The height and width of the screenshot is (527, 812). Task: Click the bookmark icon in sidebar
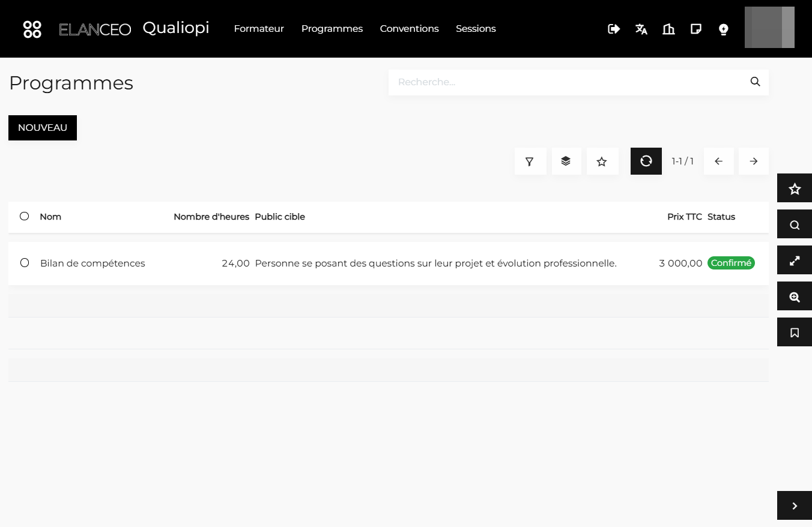click(795, 332)
